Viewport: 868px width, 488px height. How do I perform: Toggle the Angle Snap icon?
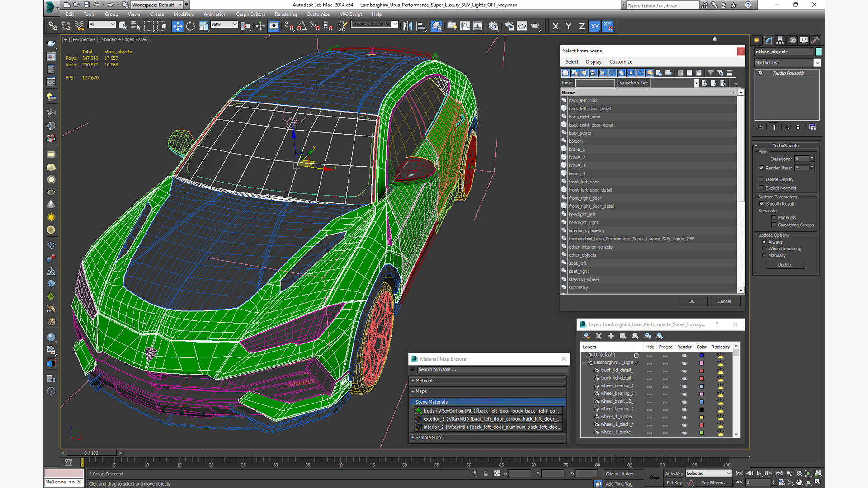(x=302, y=26)
